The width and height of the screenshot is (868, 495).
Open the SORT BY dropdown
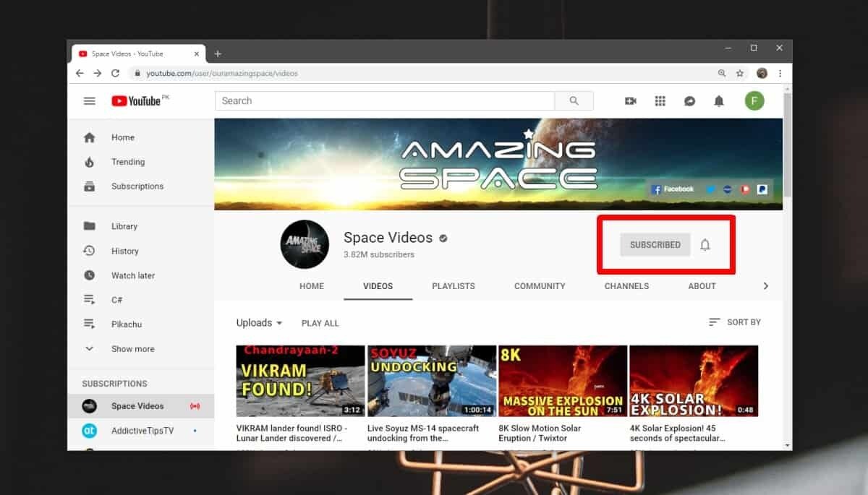click(735, 322)
